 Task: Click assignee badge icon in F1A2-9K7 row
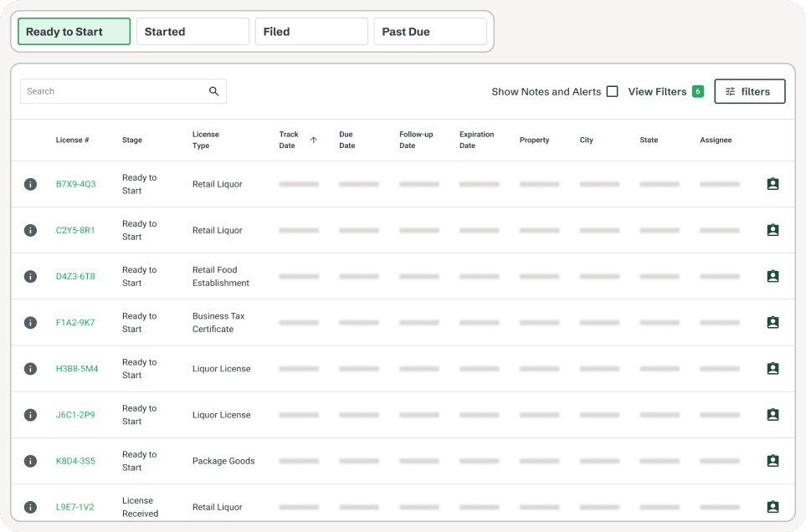773,323
